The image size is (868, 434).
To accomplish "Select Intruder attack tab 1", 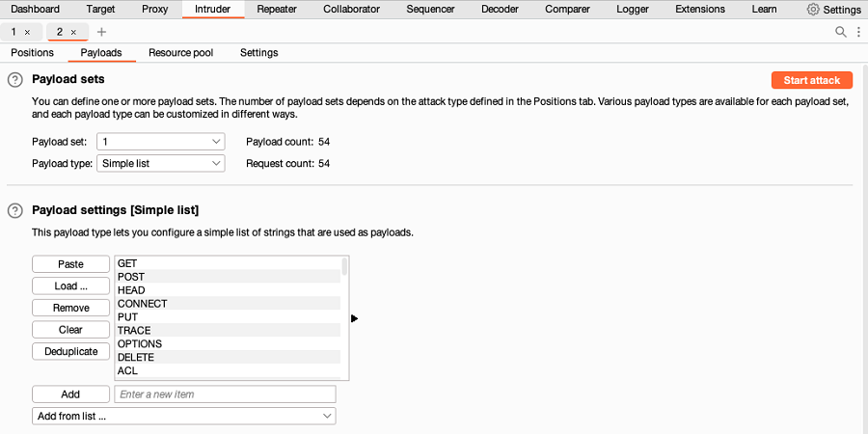I will pyautogui.click(x=14, y=32).
